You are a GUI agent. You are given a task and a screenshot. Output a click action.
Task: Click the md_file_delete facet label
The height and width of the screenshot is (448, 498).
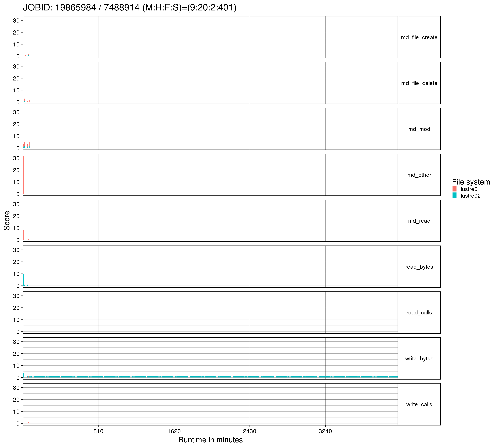point(419,83)
